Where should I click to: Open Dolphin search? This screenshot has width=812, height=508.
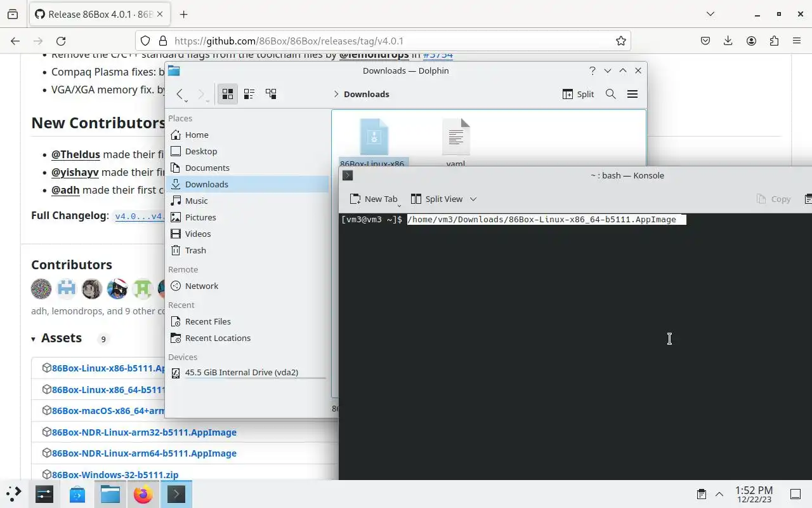click(x=610, y=94)
